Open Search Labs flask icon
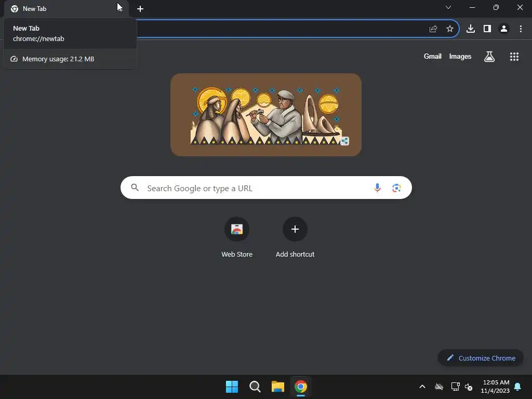This screenshot has width=532, height=399. click(489, 56)
